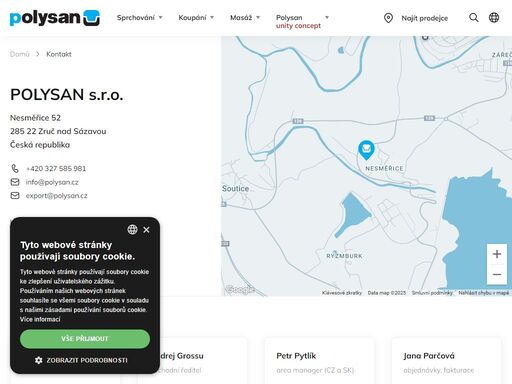
Task: Expand the Polysan unity concept arrow
Action: coord(327,17)
